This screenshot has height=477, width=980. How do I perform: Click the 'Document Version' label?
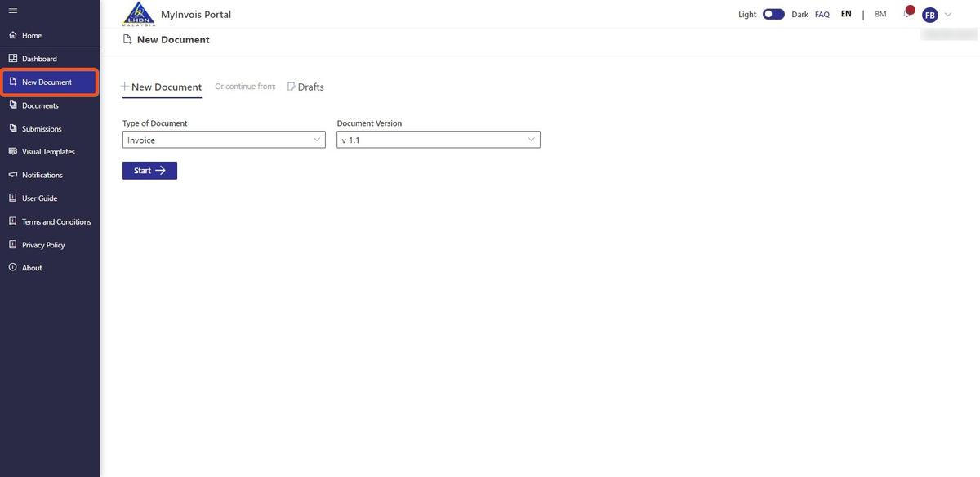click(x=369, y=123)
